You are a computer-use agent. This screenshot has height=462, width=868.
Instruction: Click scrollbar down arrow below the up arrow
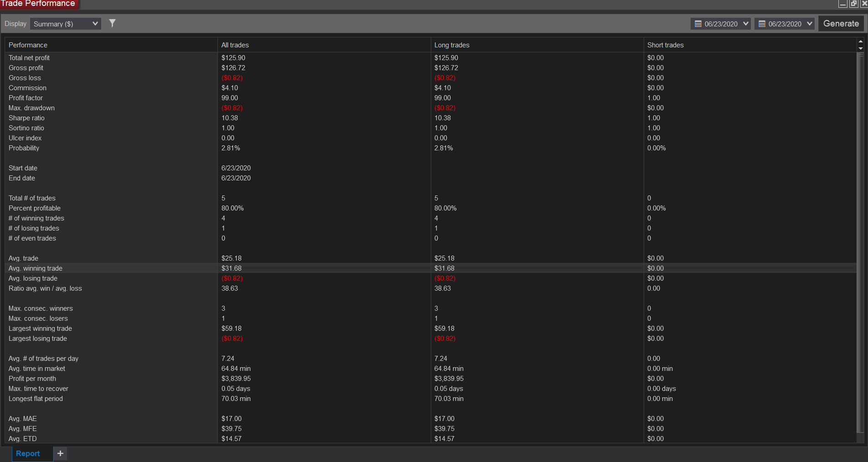point(860,48)
